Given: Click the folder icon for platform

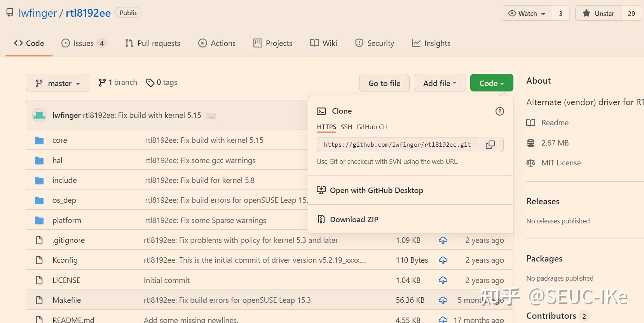Looking at the screenshot, I should pos(39,221).
